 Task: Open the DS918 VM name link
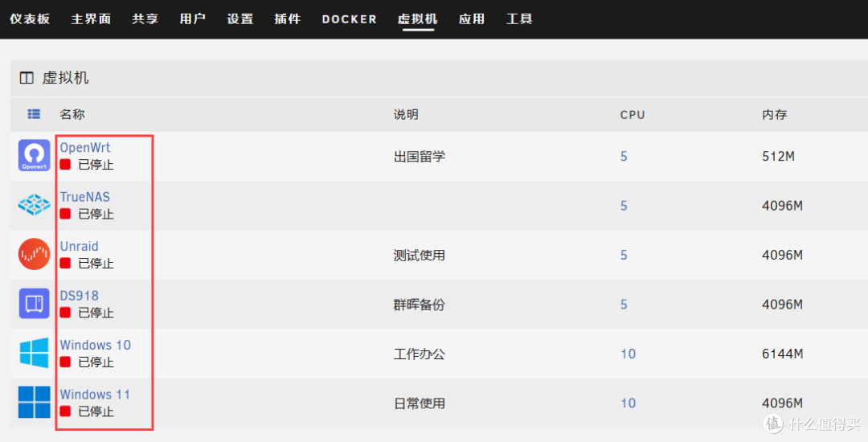pyautogui.click(x=79, y=296)
